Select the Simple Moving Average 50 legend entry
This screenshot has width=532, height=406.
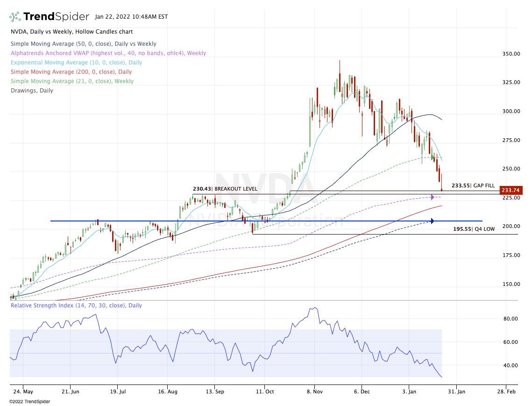(x=84, y=44)
